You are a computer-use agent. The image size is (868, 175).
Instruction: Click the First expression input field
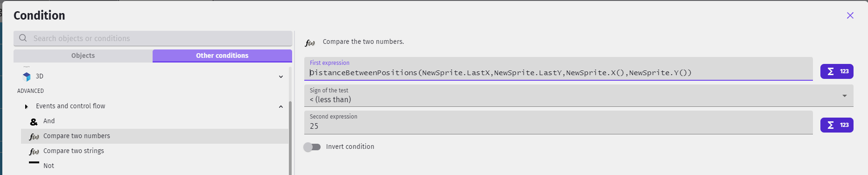pyautogui.click(x=559, y=69)
